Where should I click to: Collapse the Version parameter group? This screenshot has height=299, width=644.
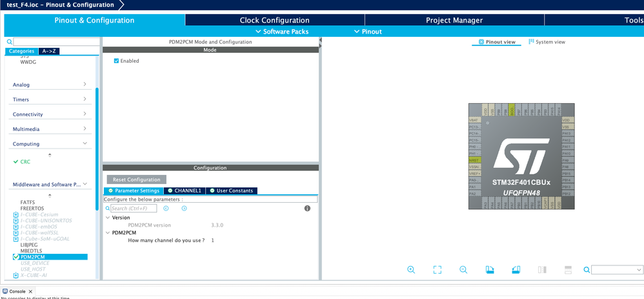coord(108,218)
